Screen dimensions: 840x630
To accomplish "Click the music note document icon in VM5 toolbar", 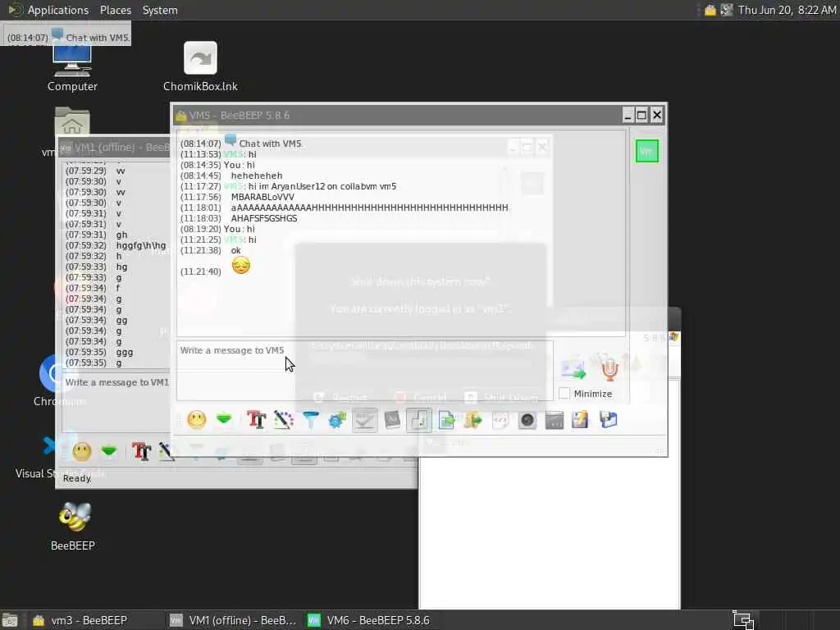I will coord(419,420).
